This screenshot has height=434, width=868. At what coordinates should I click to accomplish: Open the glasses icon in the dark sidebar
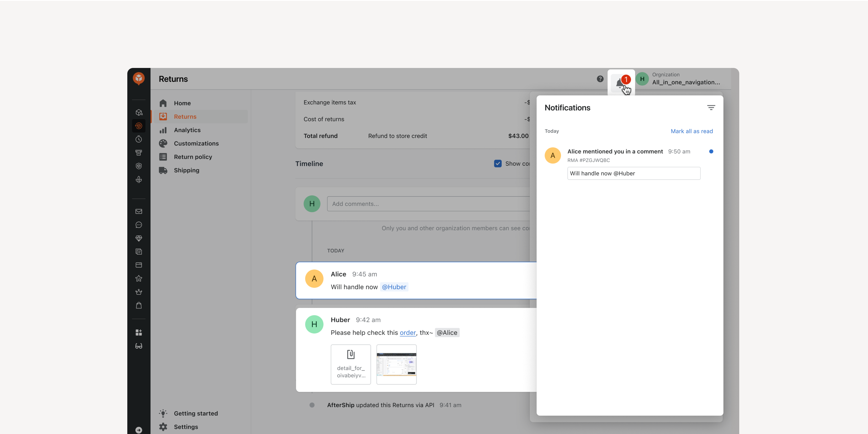coord(139,346)
